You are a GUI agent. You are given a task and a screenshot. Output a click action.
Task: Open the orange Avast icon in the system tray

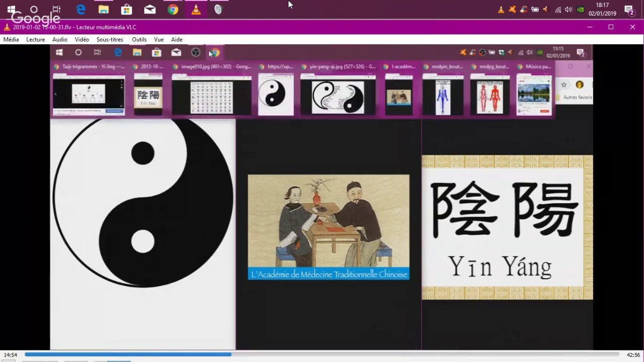coord(513,10)
